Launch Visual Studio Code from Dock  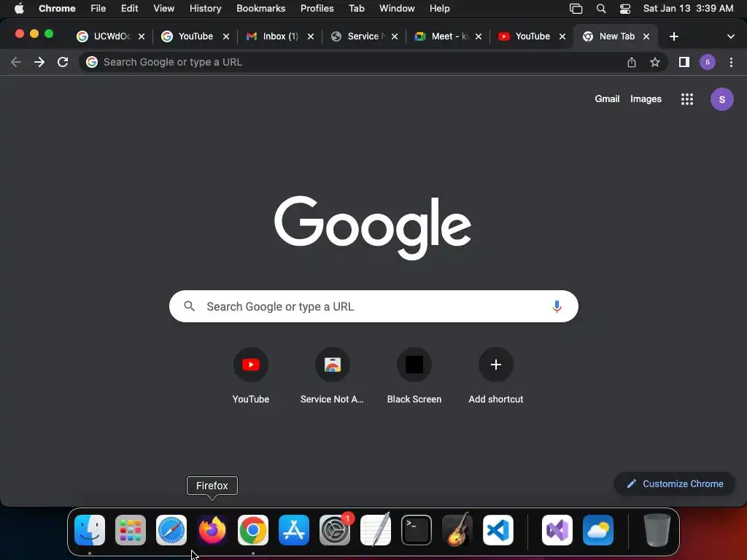498,530
